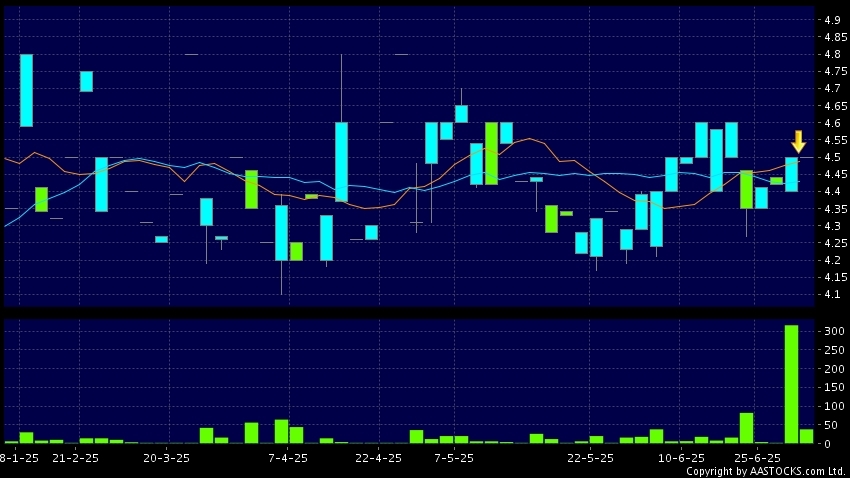Click the leftmost tall cyan candlestick topping at 4.8
The width and height of the screenshot is (850, 478).
click(x=27, y=91)
